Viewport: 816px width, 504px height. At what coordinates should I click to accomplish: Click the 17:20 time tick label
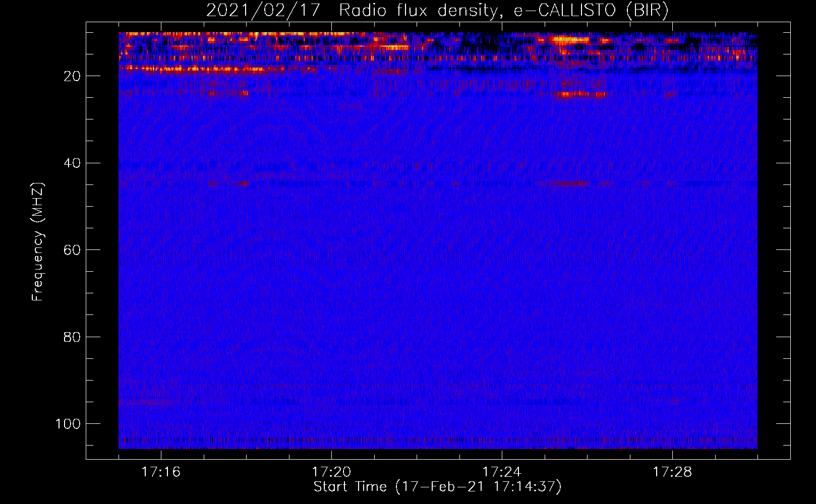[331, 472]
